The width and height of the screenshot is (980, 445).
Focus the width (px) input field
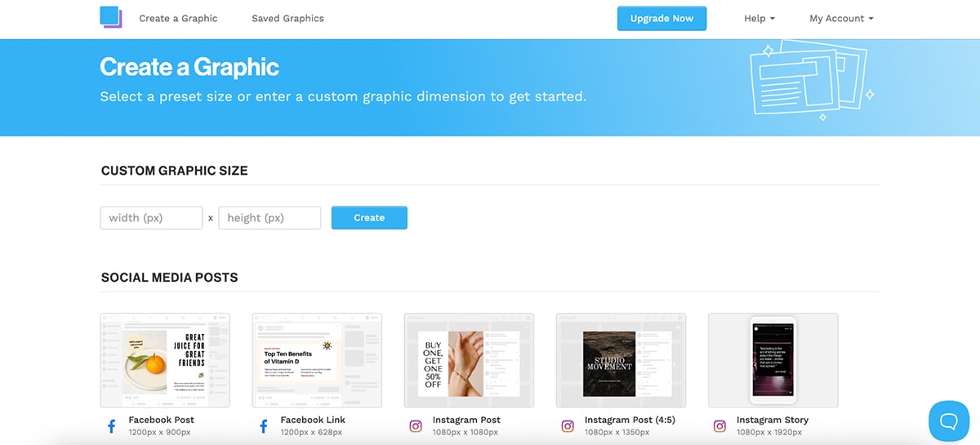click(x=151, y=218)
